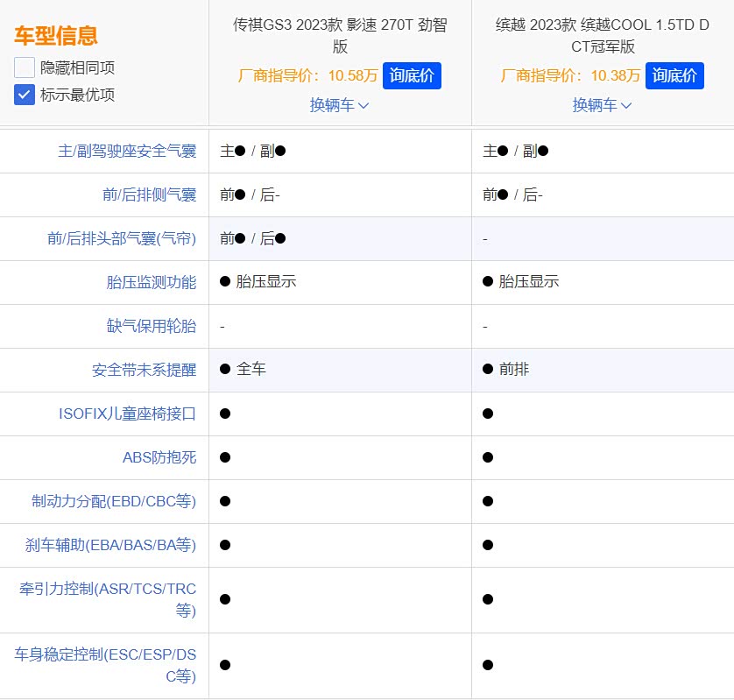Open 制动力分配(EBD/CBC等) parameter link

tap(114, 501)
